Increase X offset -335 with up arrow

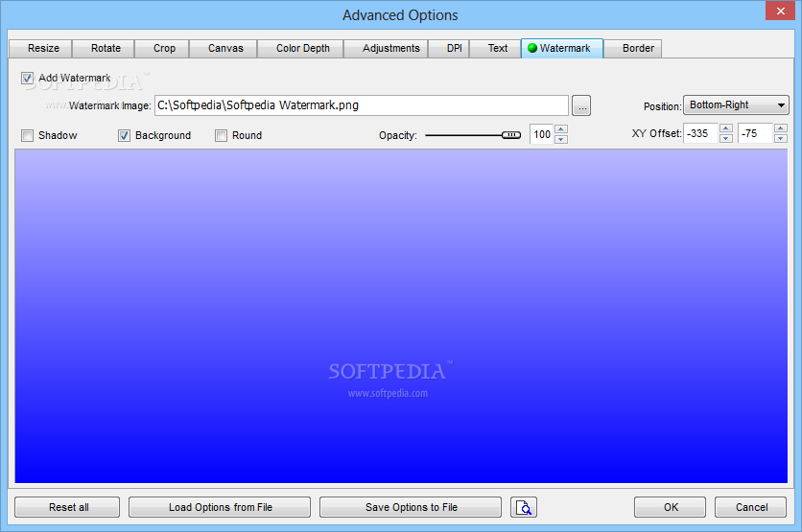coord(726,128)
